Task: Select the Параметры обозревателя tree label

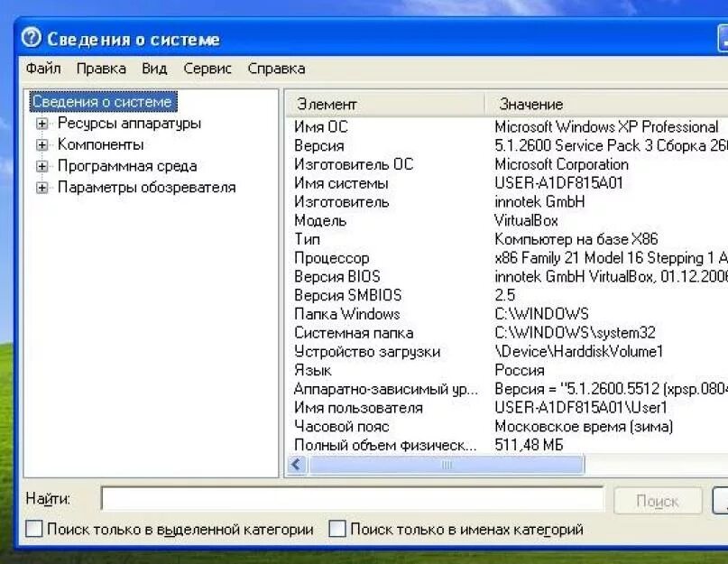Action: coord(147,188)
